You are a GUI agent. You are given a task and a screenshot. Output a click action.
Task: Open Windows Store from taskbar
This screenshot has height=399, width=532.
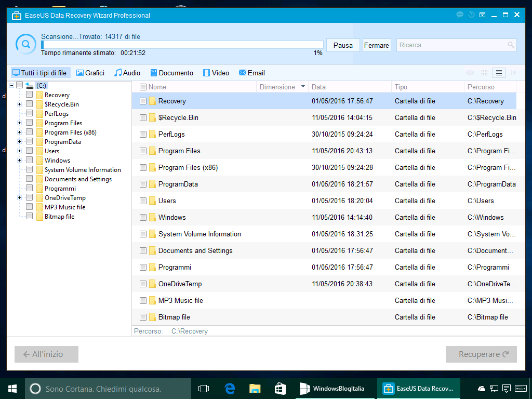[x=280, y=389]
